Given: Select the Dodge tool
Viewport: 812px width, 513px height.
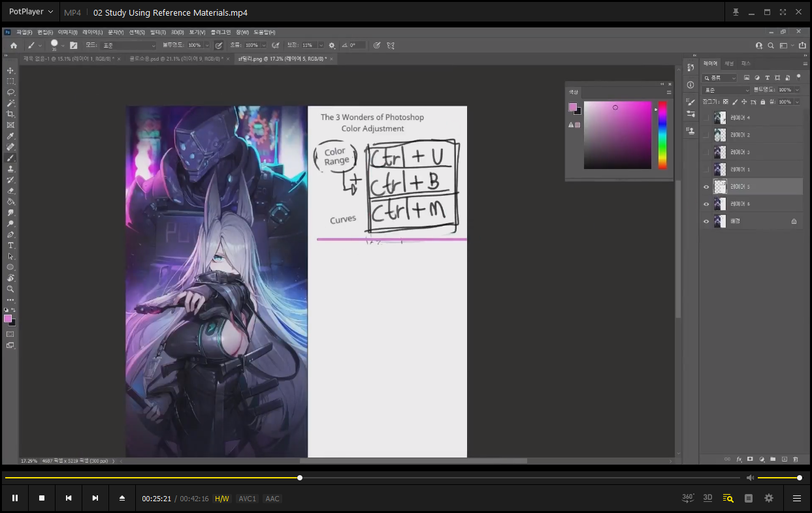Looking at the screenshot, I should click(10, 223).
